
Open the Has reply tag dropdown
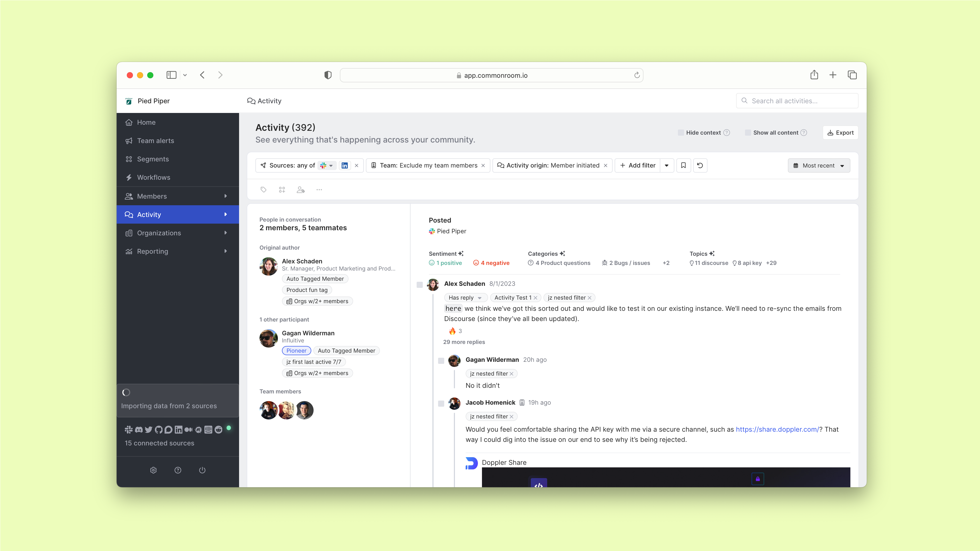[x=479, y=298]
